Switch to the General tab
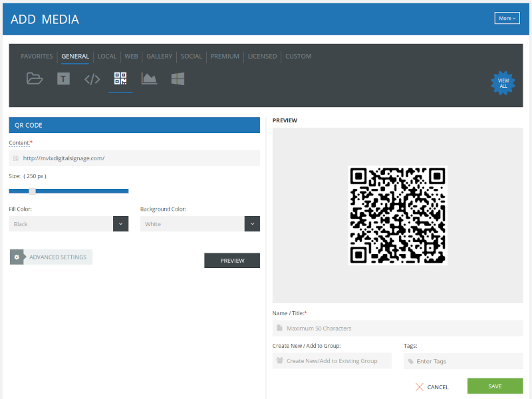The image size is (532, 399). coord(75,57)
